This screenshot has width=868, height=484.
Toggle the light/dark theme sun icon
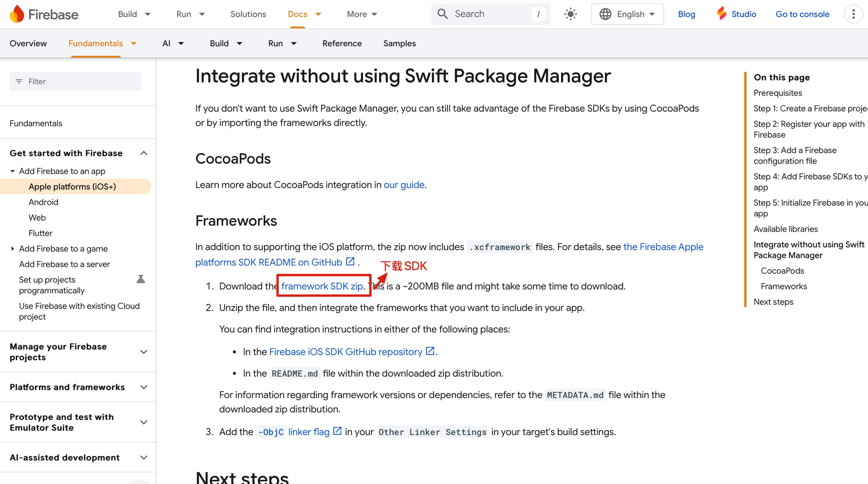570,14
